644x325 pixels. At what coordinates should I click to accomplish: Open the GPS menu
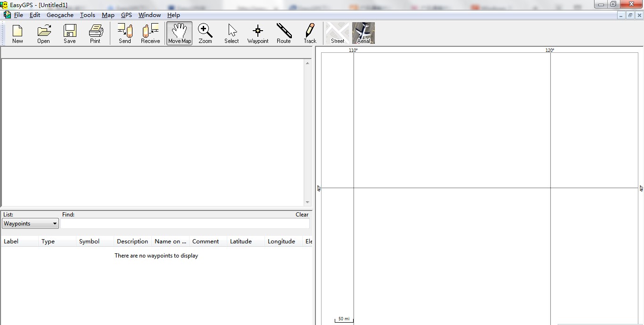pyautogui.click(x=126, y=15)
